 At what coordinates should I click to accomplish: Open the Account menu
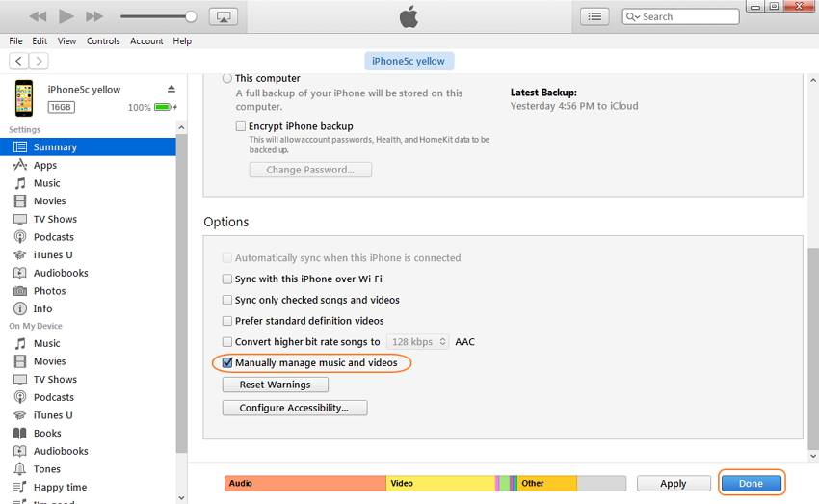pyautogui.click(x=146, y=41)
